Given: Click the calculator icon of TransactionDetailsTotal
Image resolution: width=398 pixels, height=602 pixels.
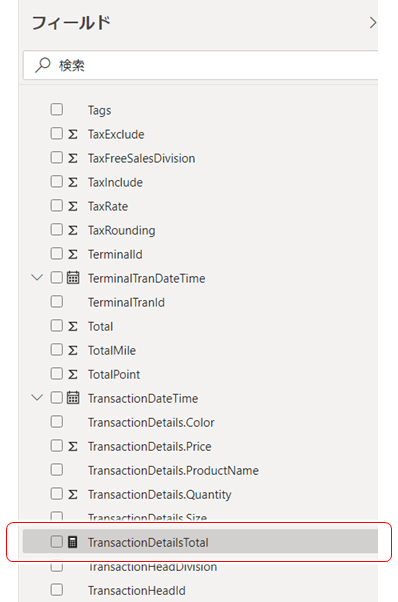Looking at the screenshot, I should (73, 542).
